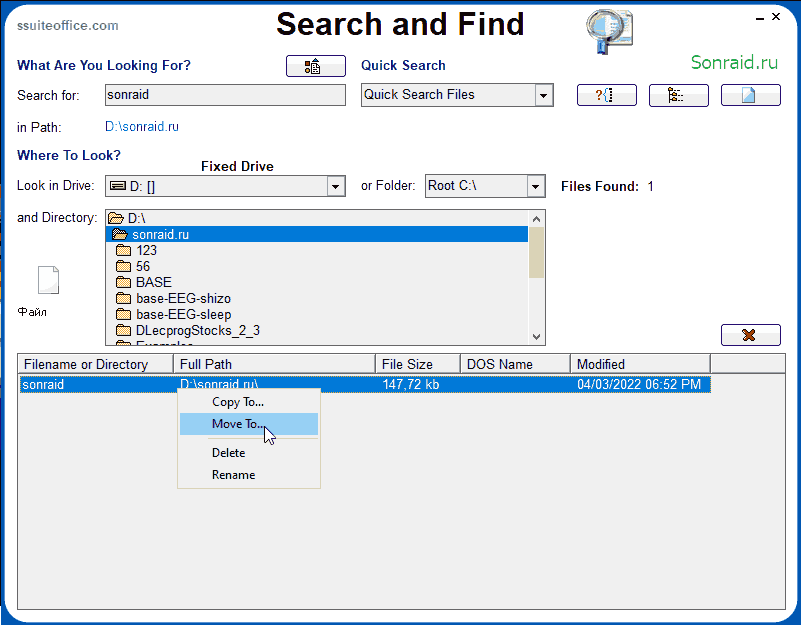Click the Search for input field

pos(225,95)
